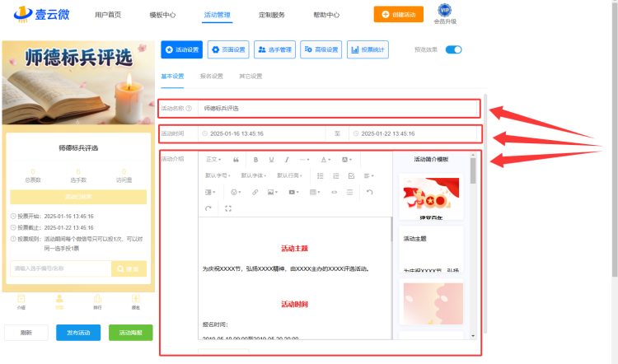Image resolution: width=618 pixels, height=364 pixels.
Task: Open the 默认字号 font size dropdown
Action: click(218, 175)
